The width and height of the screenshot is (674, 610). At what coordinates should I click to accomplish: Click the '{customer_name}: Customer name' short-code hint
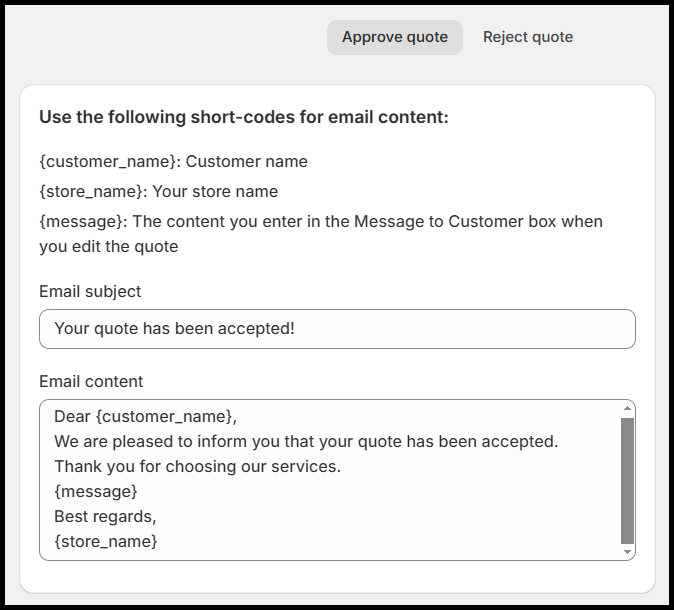173,161
